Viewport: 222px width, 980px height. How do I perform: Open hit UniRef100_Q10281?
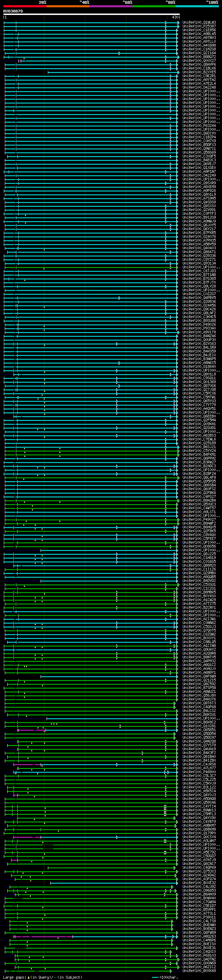pyautogui.click(x=199, y=726)
